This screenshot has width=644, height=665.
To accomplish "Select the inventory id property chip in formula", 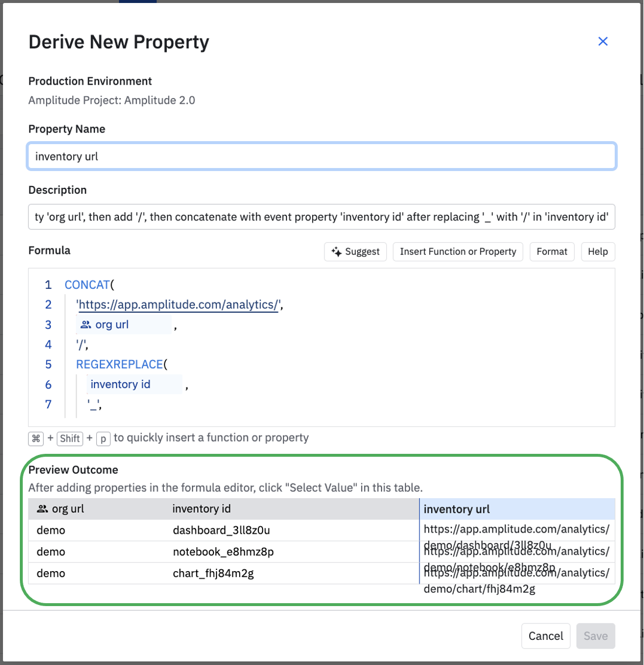I will tap(135, 384).
